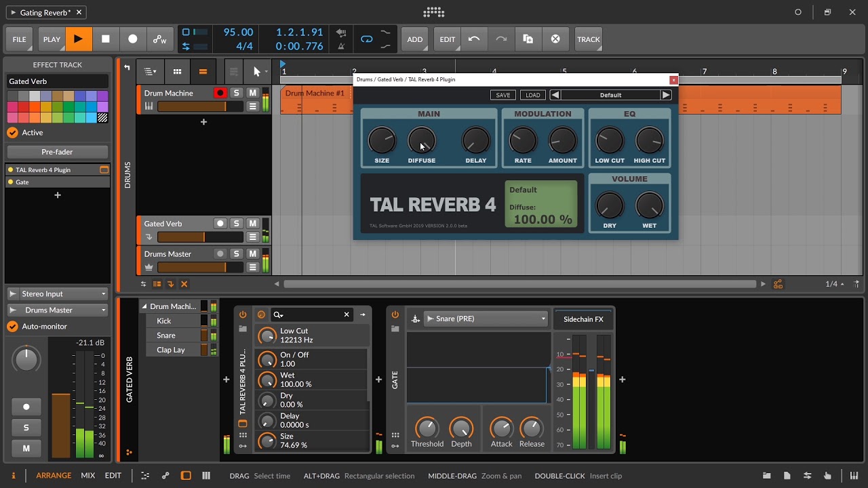Arm record on Drum Machine track
868x488 pixels.
220,93
